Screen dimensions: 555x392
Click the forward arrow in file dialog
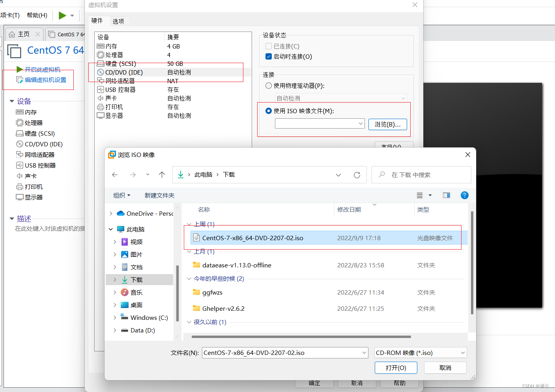(133, 175)
